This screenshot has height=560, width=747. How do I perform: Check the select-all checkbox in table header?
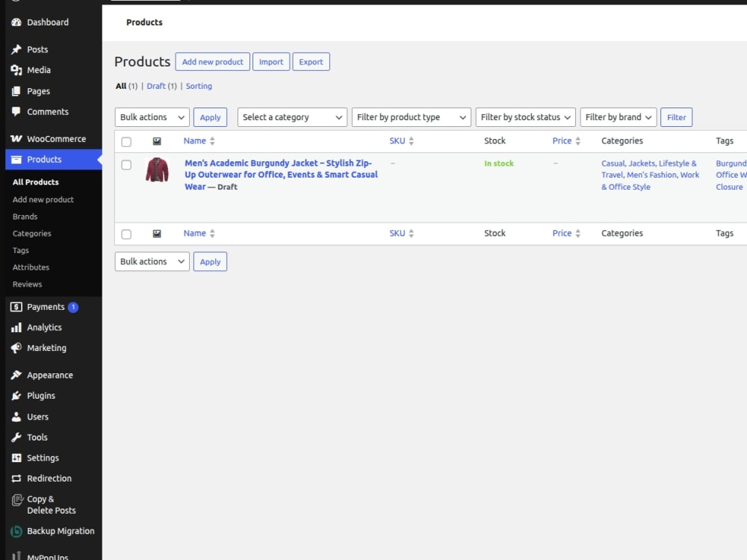(126, 141)
